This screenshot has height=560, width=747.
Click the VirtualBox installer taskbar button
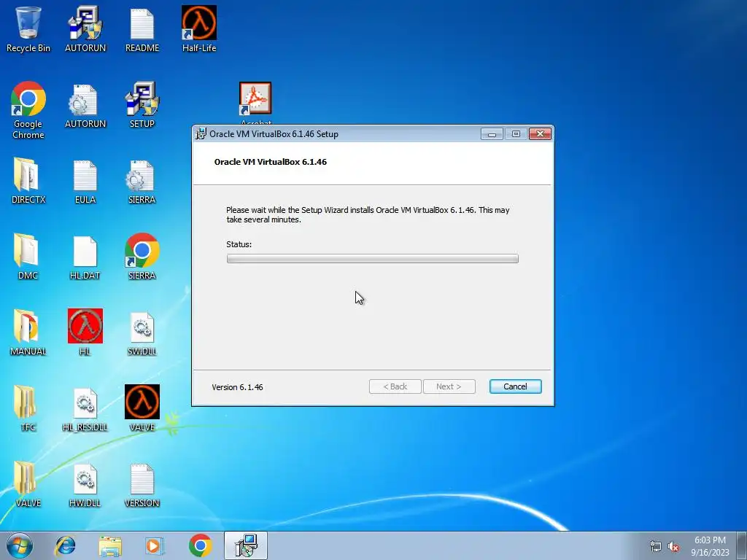[x=246, y=545]
